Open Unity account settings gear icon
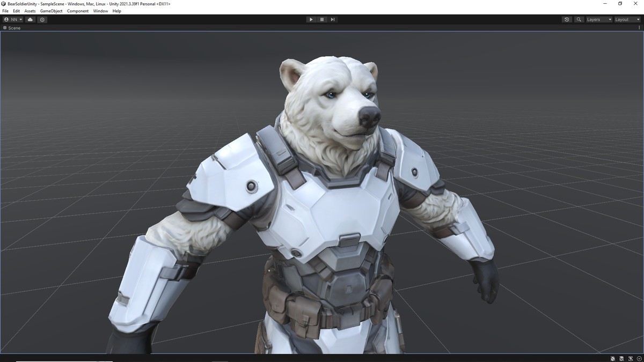 point(42,19)
